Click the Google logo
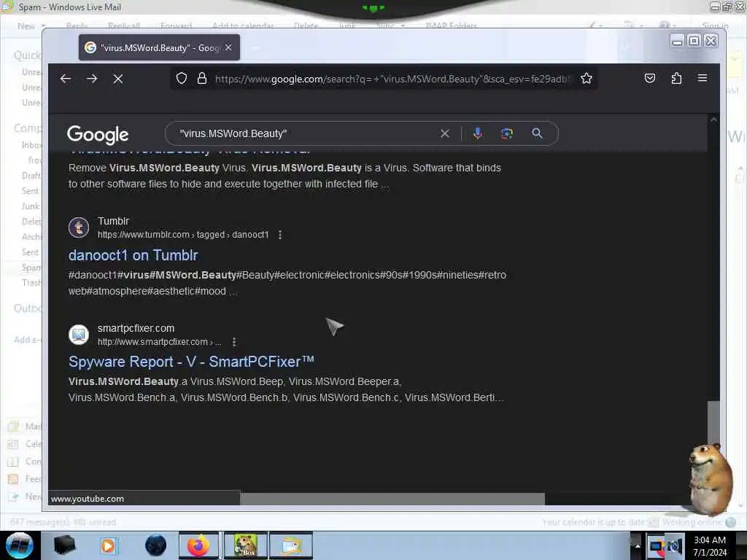This screenshot has width=747, height=560. [x=98, y=135]
